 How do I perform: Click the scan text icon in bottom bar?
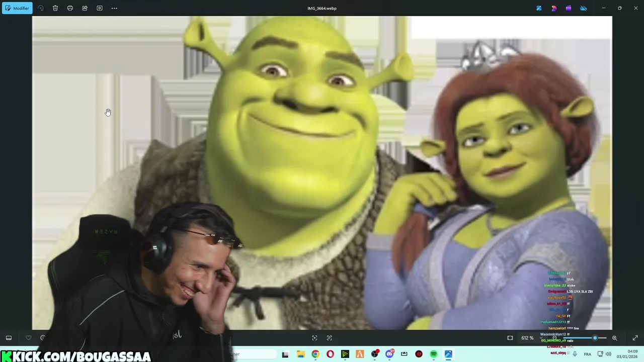pos(330,338)
